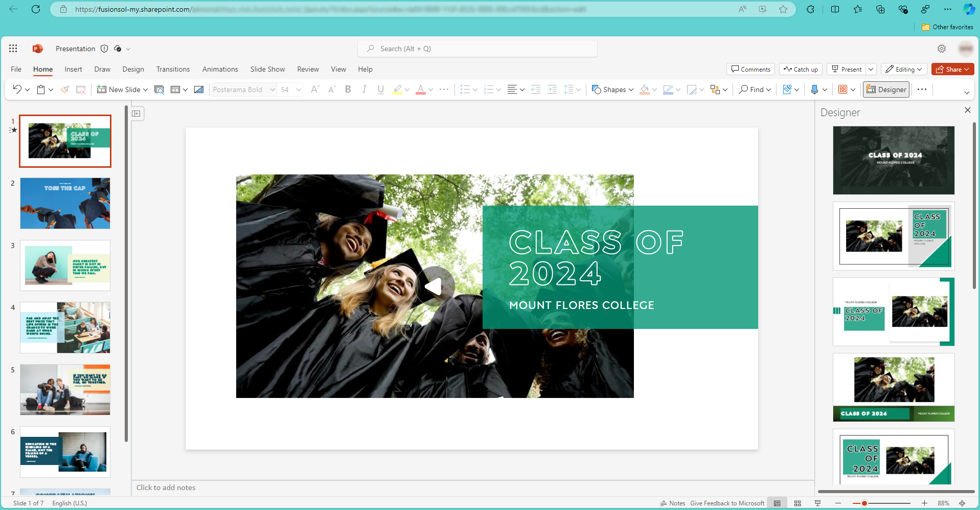This screenshot has width=980, height=510.
Task: Toggle the Designer pane button in ribbon
Action: click(886, 90)
